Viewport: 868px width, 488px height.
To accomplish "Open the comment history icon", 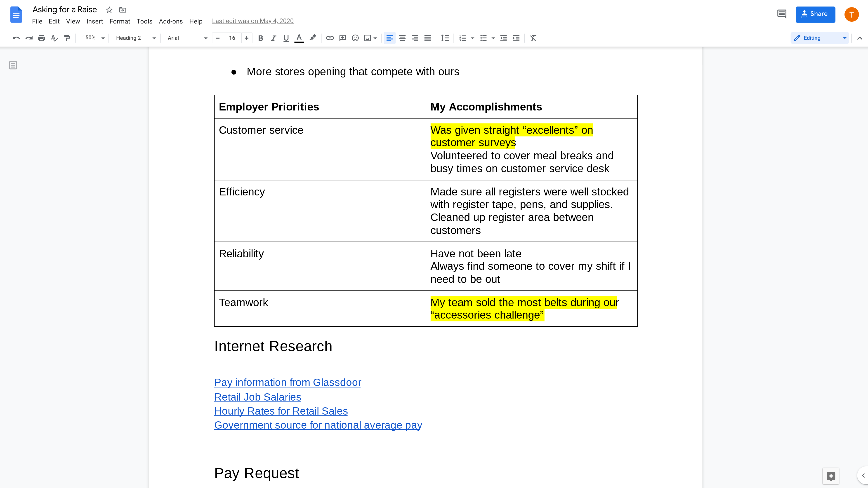I will pyautogui.click(x=782, y=14).
